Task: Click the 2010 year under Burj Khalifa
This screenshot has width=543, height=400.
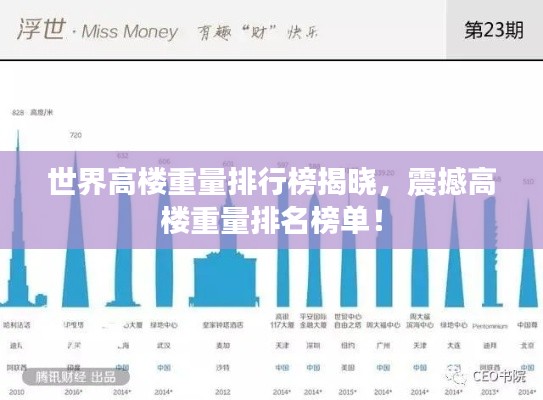Action: 17,392
